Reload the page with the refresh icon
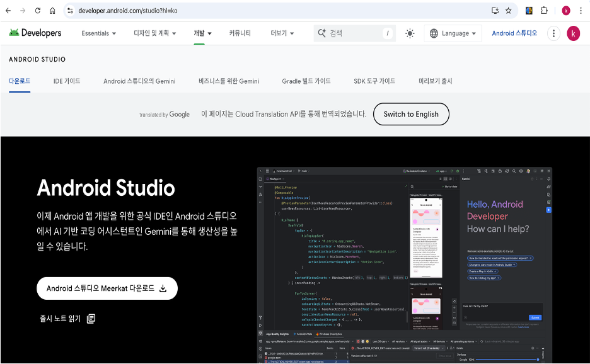Viewport: 590px width, 364px height. tap(38, 11)
